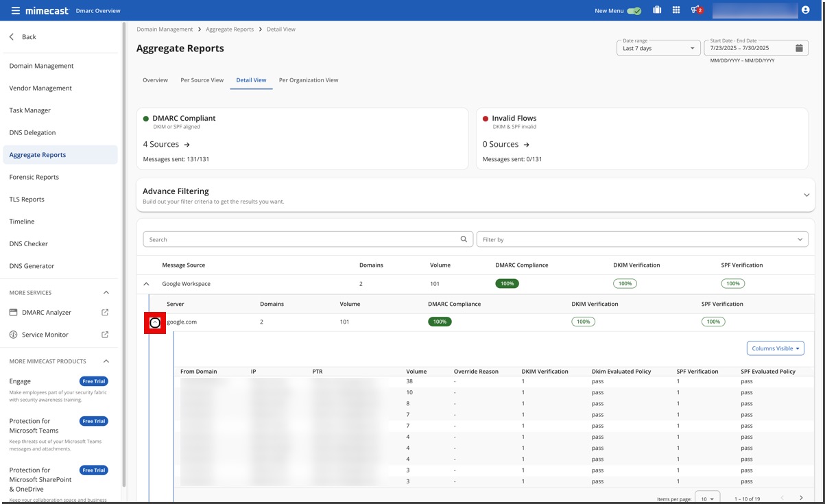Image resolution: width=825 pixels, height=504 pixels.
Task: Click the volume value 10 cell
Action: tap(409, 393)
